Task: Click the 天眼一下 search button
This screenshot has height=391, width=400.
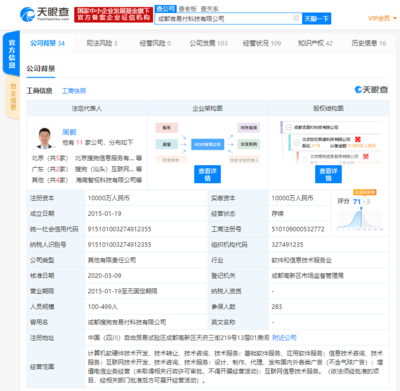Action: tap(316, 19)
